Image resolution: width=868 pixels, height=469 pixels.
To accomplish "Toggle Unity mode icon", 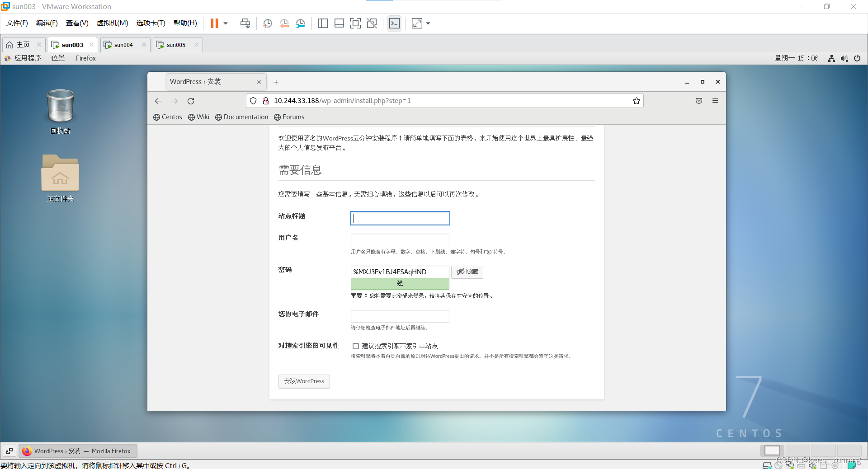I will [x=372, y=23].
